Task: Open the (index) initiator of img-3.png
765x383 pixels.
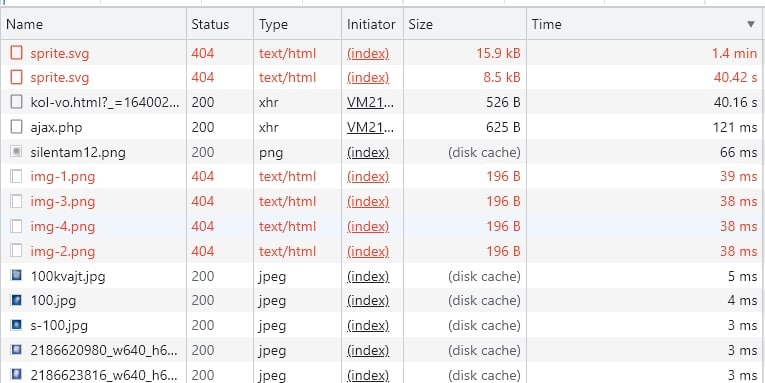Action: point(368,201)
